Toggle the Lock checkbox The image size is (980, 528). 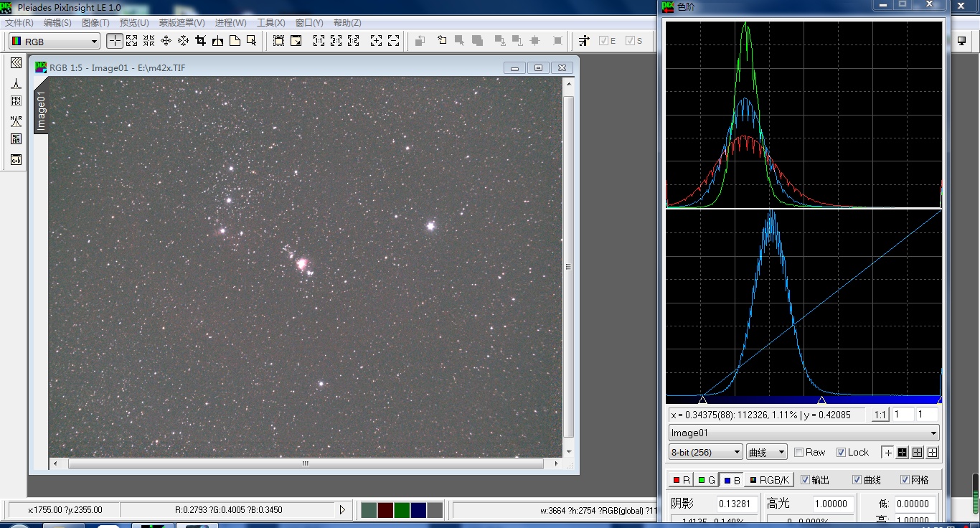pyautogui.click(x=841, y=453)
